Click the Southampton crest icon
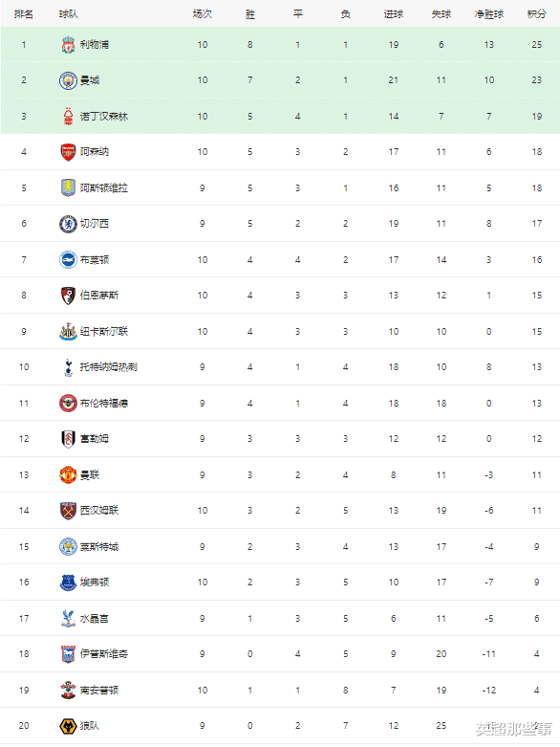The height and width of the screenshot is (747, 560). [68, 691]
